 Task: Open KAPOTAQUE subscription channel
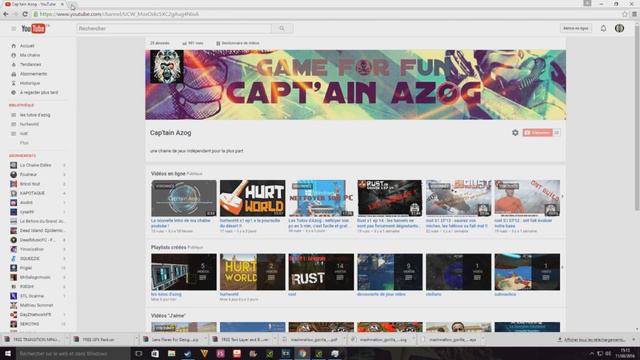coord(32,193)
